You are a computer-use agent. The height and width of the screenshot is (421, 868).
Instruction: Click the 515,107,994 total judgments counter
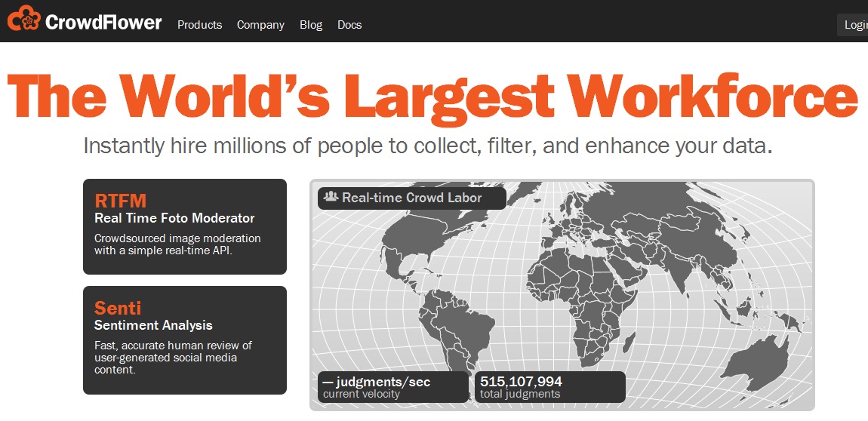pos(550,387)
